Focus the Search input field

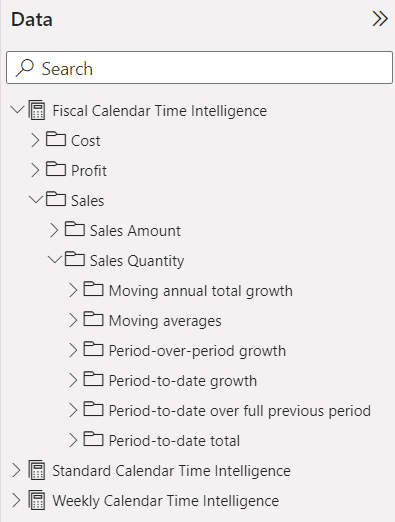tap(199, 68)
